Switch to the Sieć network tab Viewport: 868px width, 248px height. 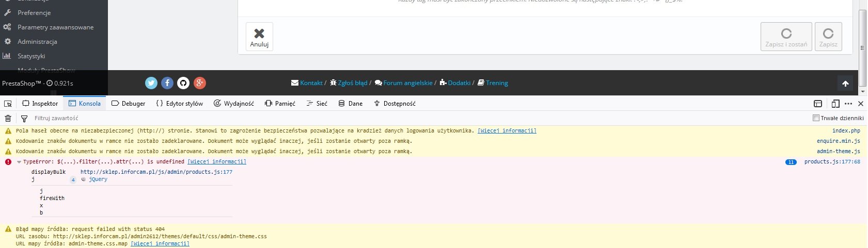pyautogui.click(x=317, y=104)
